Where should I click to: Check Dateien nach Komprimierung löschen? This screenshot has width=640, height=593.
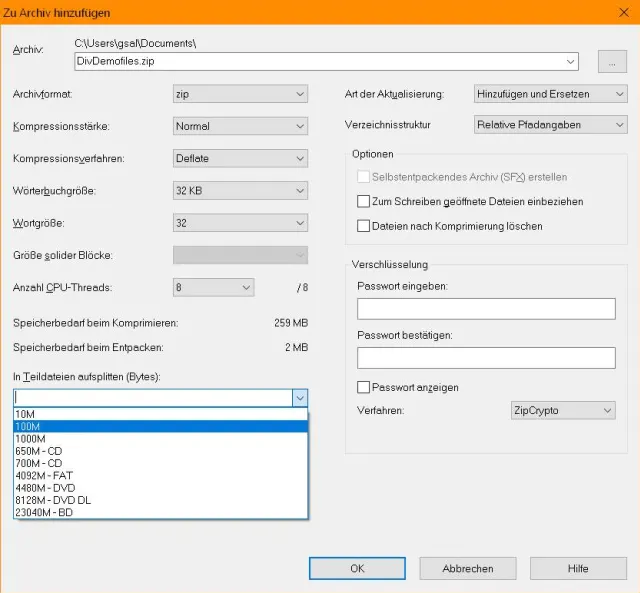[363, 226]
